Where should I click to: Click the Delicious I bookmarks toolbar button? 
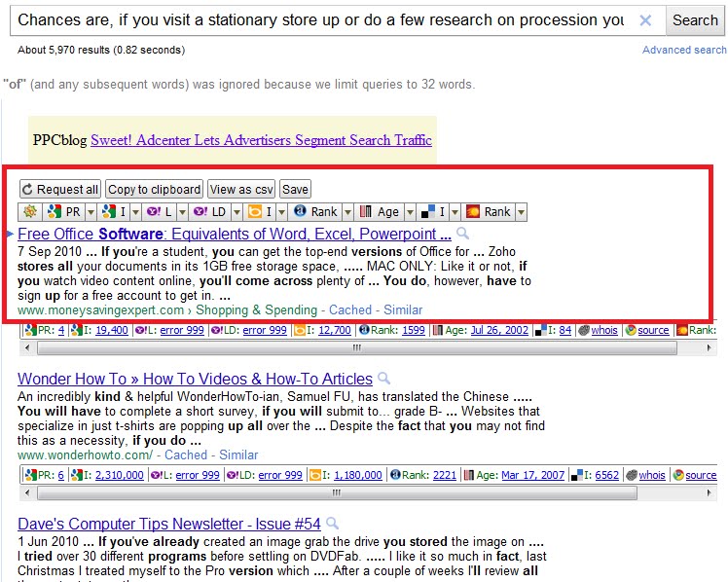433,212
